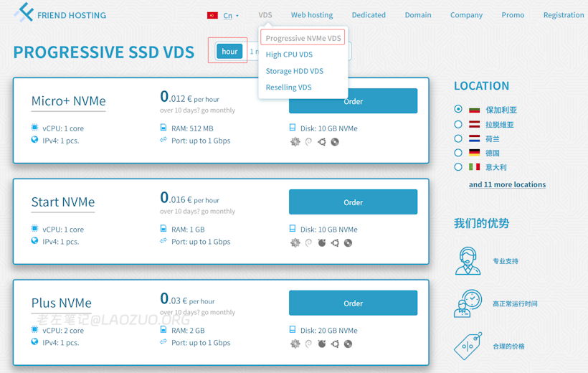Choose Storage HDD VDS from dropdown
Screen dimensions: 588x373
click(295, 71)
